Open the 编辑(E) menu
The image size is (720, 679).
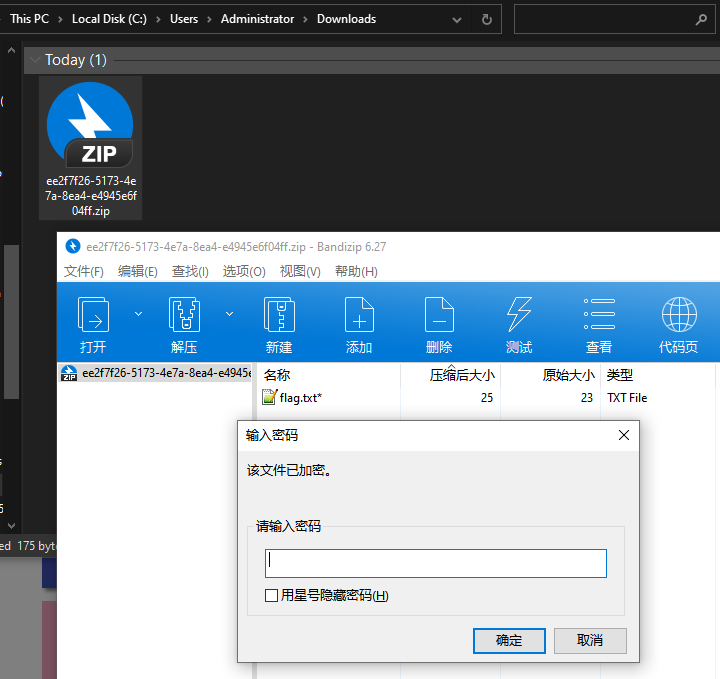tap(138, 271)
